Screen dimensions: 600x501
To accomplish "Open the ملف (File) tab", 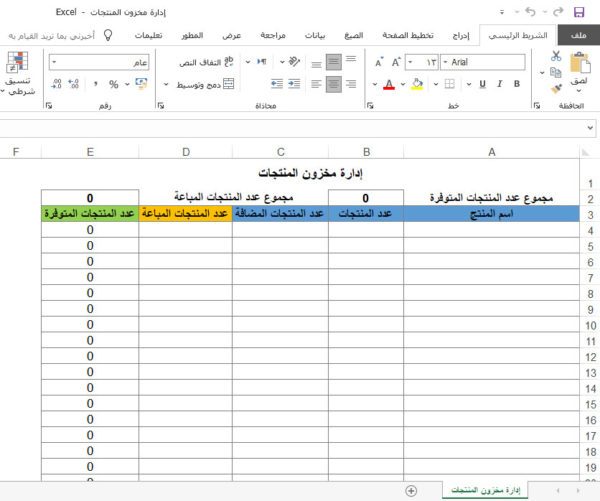I will 579,36.
